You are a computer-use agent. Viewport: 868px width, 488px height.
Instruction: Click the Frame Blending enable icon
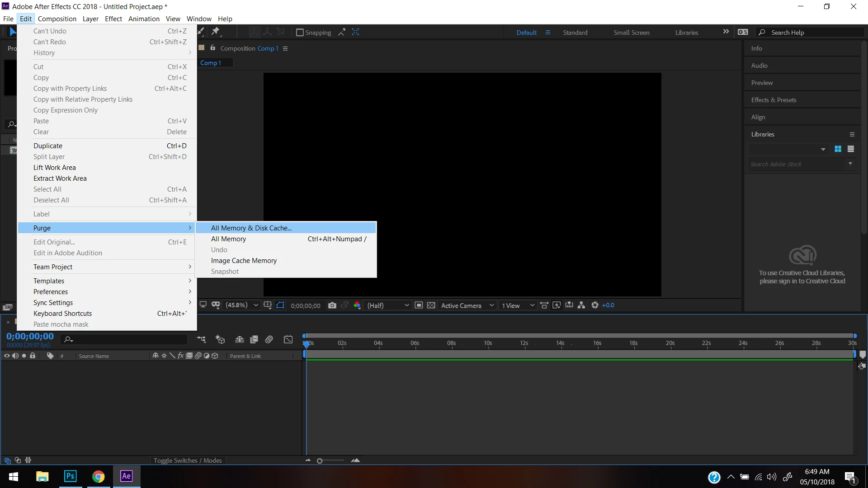(254, 339)
